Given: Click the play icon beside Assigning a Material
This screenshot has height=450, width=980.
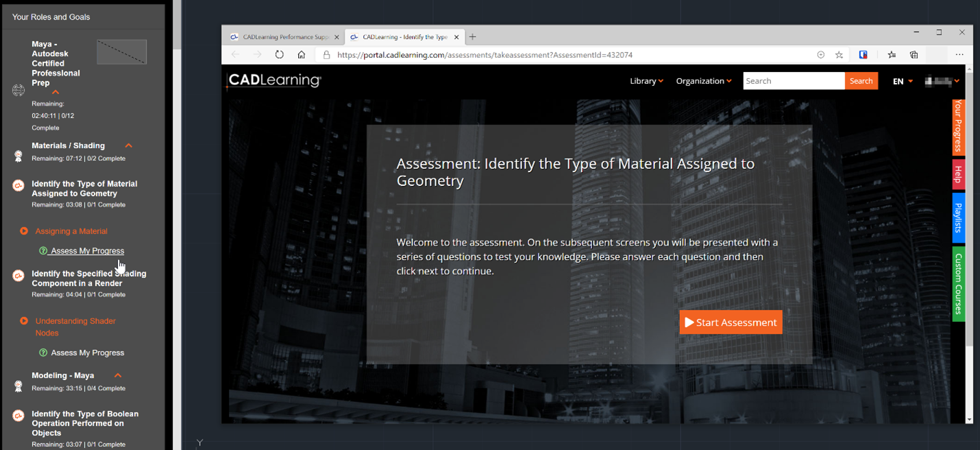Looking at the screenshot, I should tap(24, 231).
